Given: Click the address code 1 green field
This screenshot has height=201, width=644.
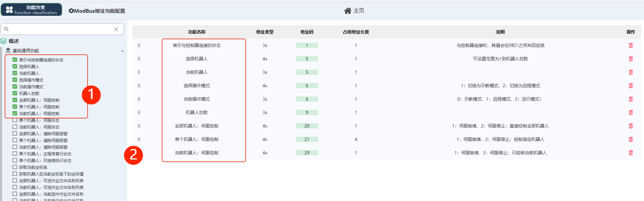Looking at the screenshot, I should click(307, 45).
